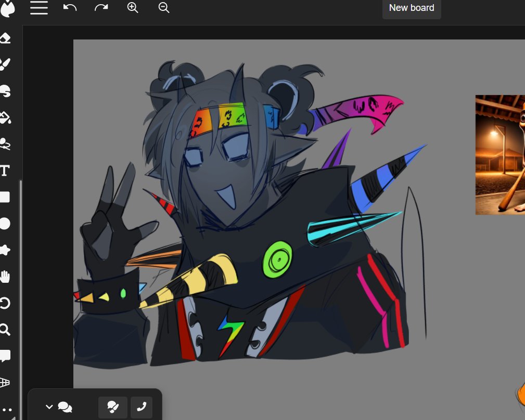Collapse the chat panel chevron
This screenshot has height=420, width=525.
point(49,407)
